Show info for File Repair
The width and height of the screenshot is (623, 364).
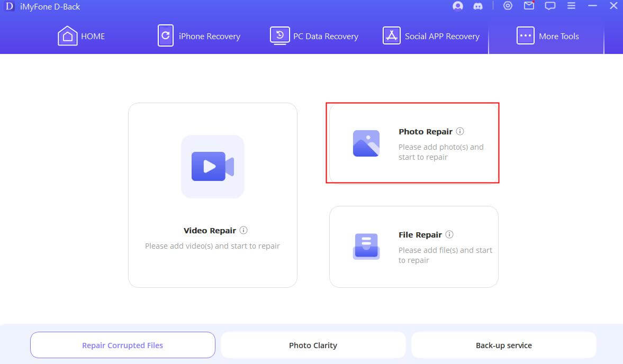pyautogui.click(x=449, y=234)
